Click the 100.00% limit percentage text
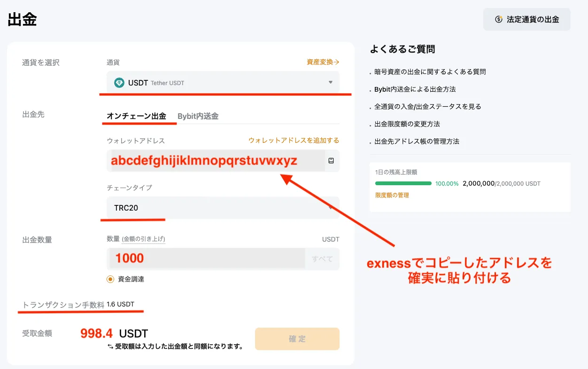Image resolution: width=588 pixels, height=369 pixels. 447,184
